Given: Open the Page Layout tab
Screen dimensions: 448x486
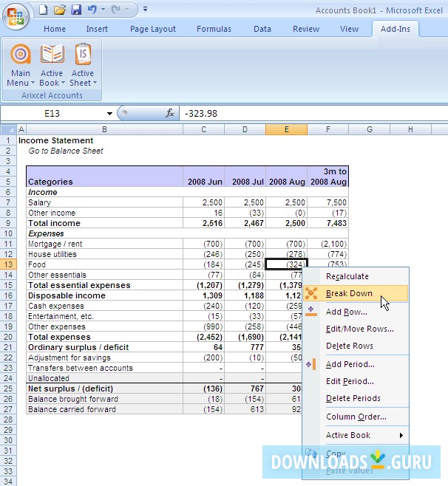Looking at the screenshot, I should click(152, 29).
